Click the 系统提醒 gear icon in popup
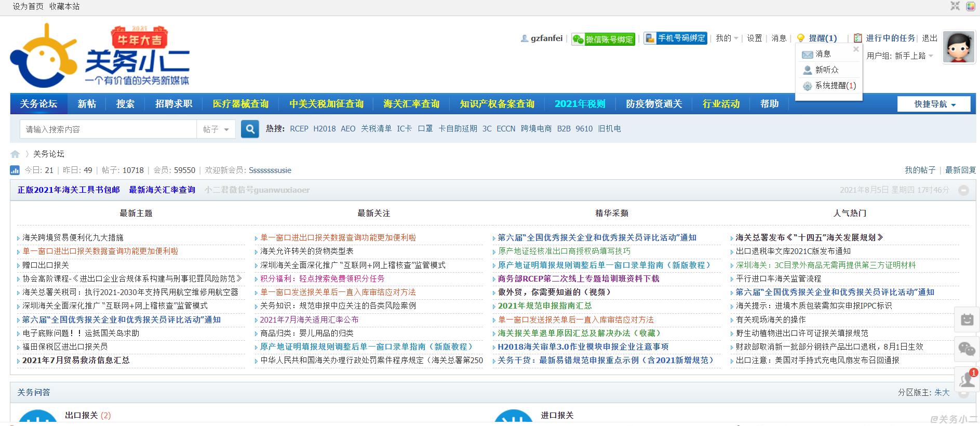This screenshot has width=980, height=426. click(x=807, y=86)
